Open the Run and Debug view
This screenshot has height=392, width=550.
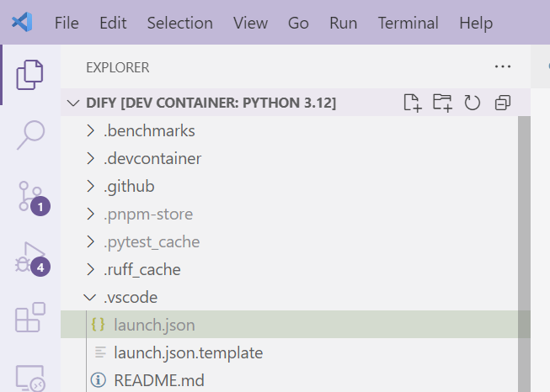pos(30,257)
